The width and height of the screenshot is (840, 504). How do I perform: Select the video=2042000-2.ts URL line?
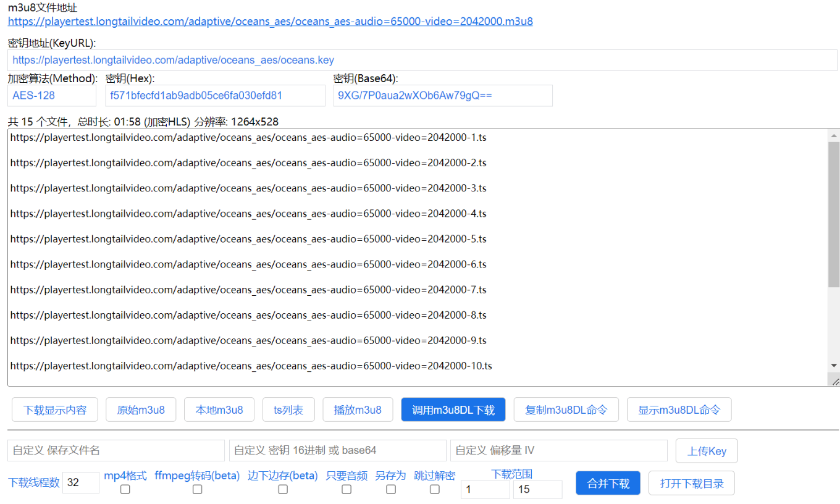(x=248, y=162)
